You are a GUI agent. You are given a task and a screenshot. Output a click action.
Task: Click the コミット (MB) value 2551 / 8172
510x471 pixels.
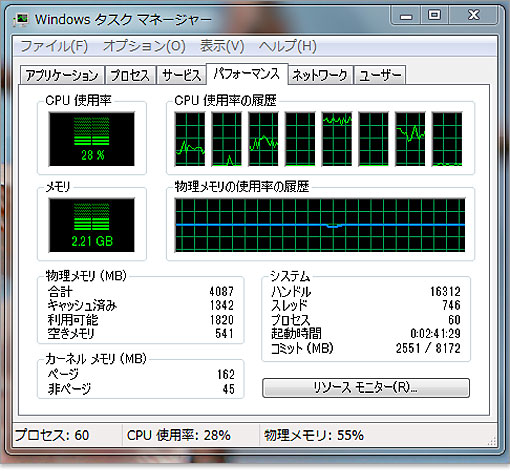coord(428,348)
